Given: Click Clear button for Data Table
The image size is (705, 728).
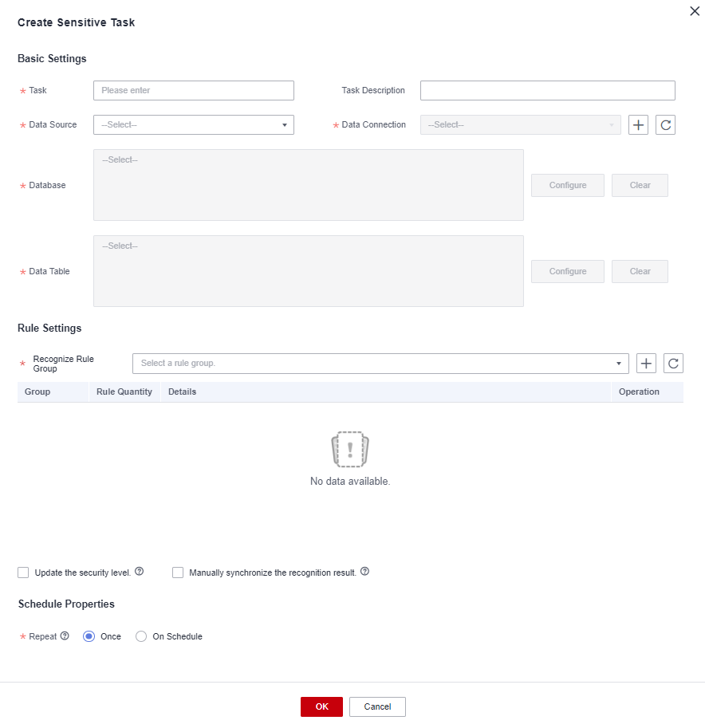Looking at the screenshot, I should click(x=640, y=272).
